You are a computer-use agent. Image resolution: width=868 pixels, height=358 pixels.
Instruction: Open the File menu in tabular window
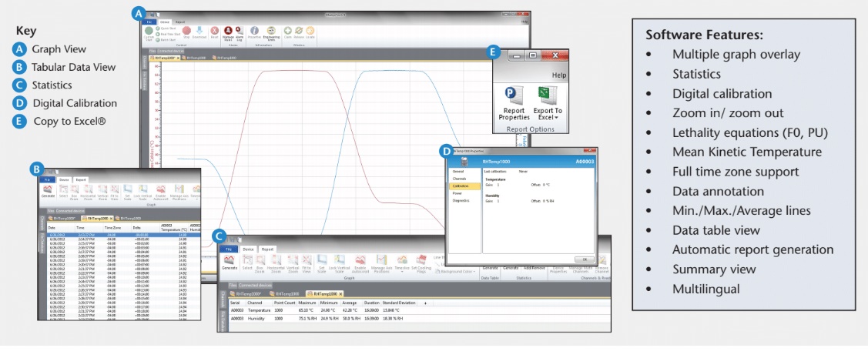click(x=47, y=179)
